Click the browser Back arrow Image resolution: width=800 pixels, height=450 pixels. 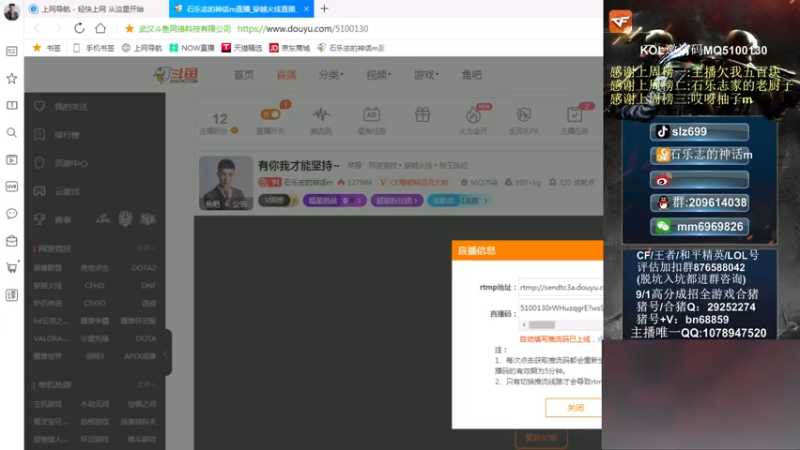pos(37,29)
